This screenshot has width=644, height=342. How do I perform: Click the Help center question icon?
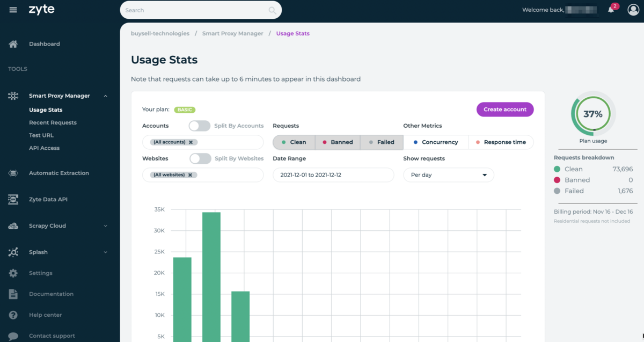(13, 315)
